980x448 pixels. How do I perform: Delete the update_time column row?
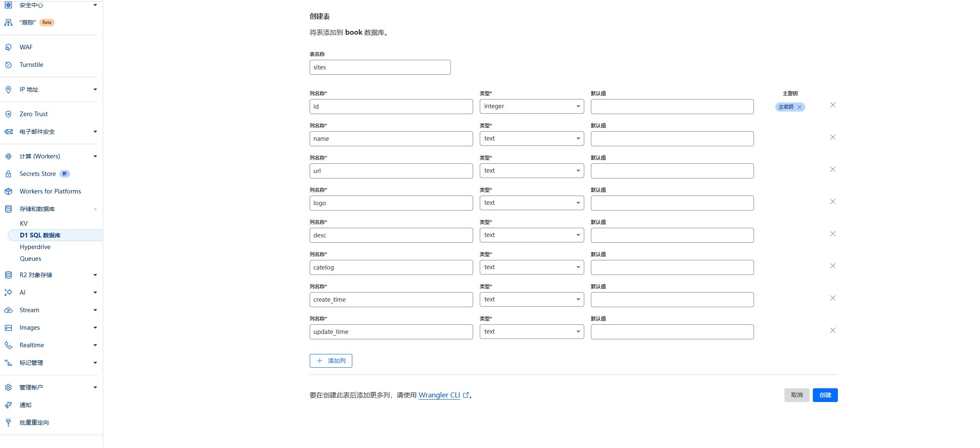point(832,330)
